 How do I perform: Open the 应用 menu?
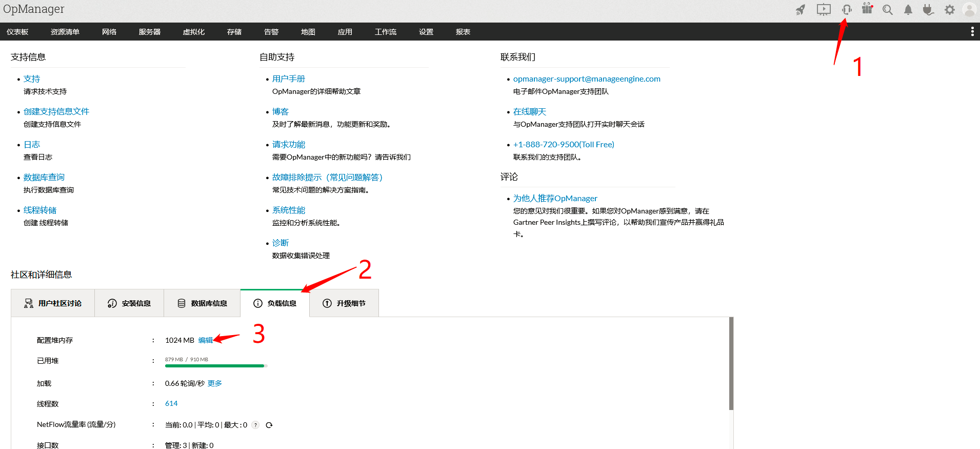345,32
